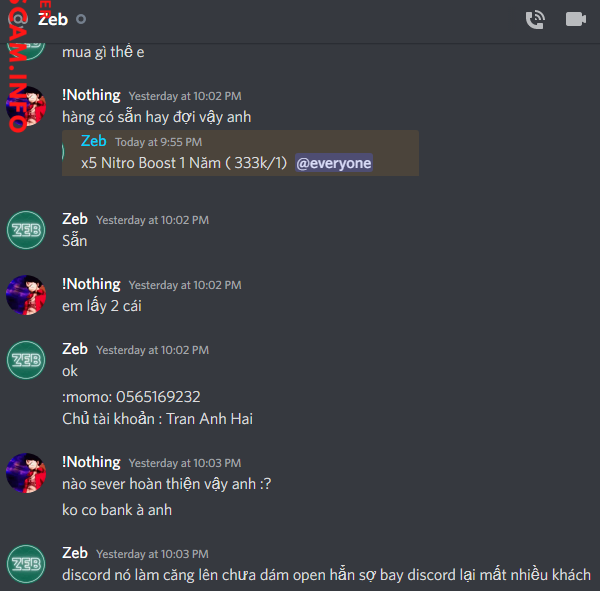The image size is (600, 591).
Task: Click the !Nothing username above 'nào sever hoàn thiện'
Action: (x=91, y=462)
